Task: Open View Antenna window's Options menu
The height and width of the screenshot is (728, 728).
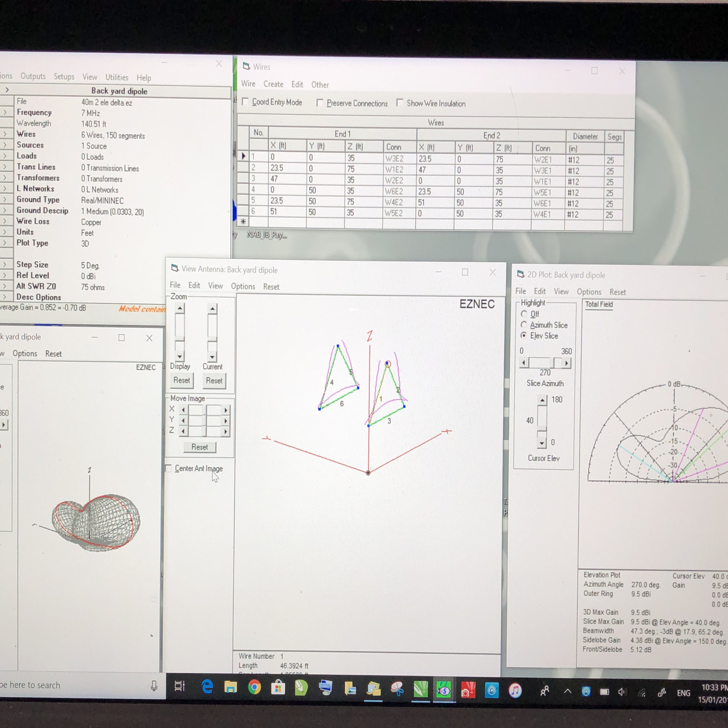Action: [243, 286]
